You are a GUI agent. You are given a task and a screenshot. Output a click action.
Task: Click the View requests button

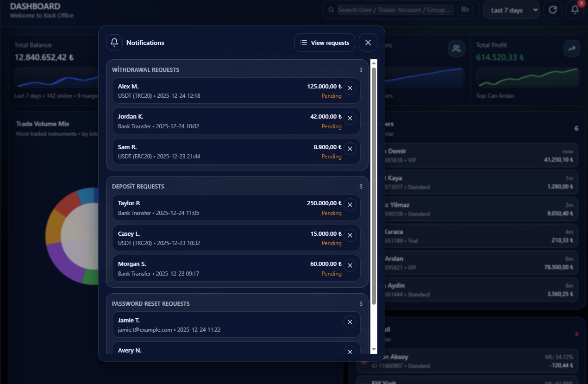324,43
